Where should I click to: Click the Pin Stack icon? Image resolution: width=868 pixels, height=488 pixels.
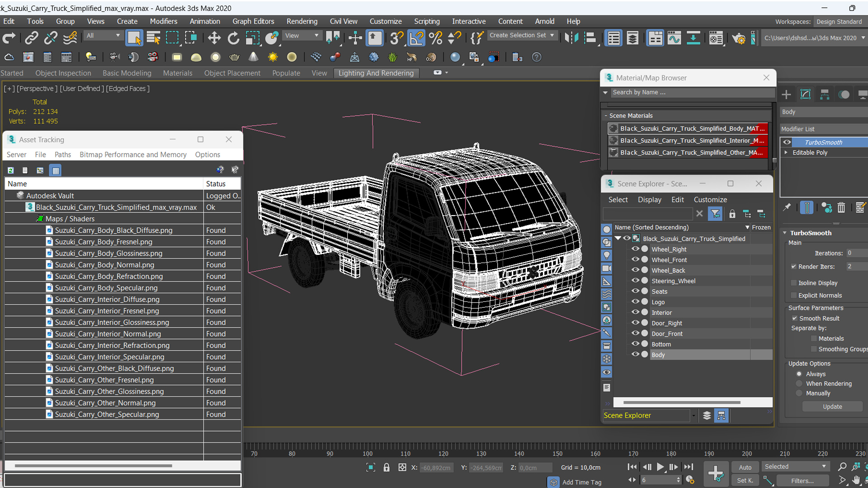787,207
